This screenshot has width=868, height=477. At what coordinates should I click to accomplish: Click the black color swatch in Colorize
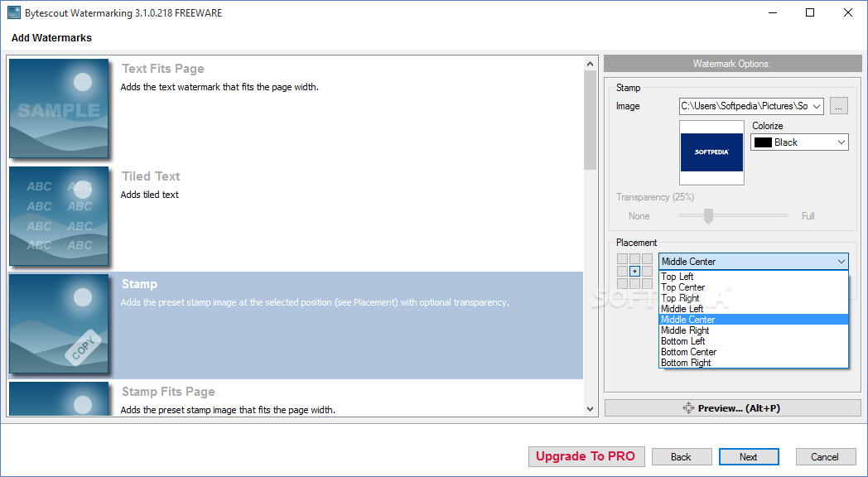pyautogui.click(x=763, y=142)
